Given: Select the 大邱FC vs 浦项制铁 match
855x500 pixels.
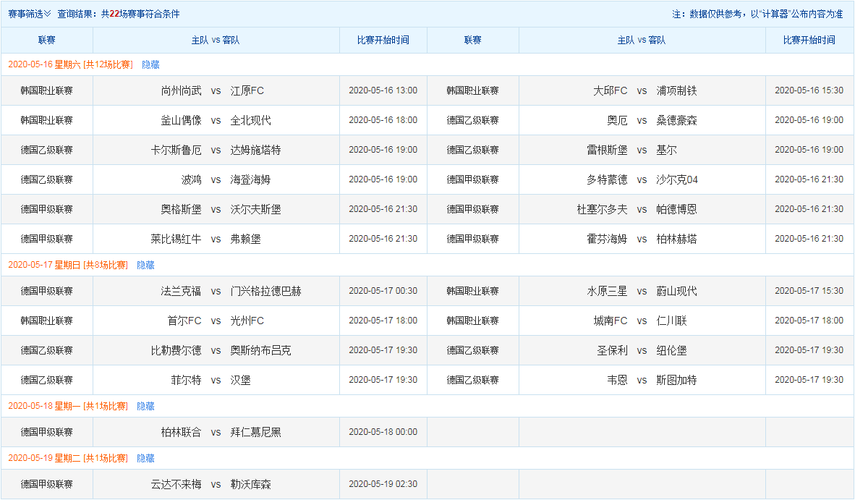Looking at the screenshot, I should tap(642, 90).
